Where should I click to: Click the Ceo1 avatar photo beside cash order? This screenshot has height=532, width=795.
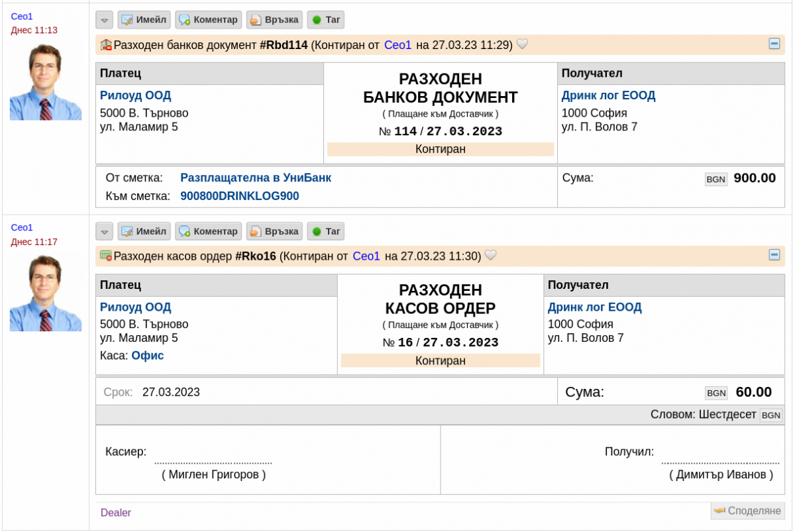point(45,293)
